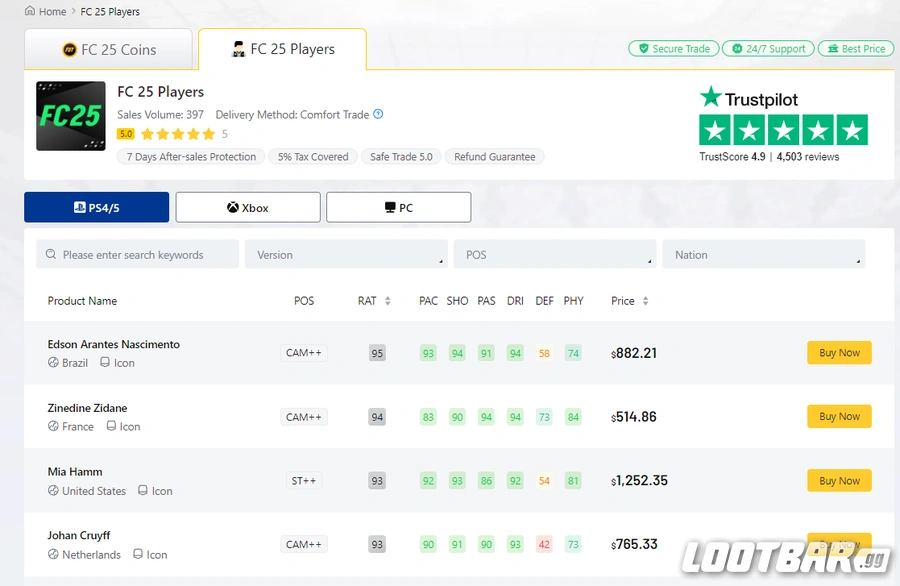900x586 pixels.
Task: Click the $514.86 price
Action: coord(634,417)
